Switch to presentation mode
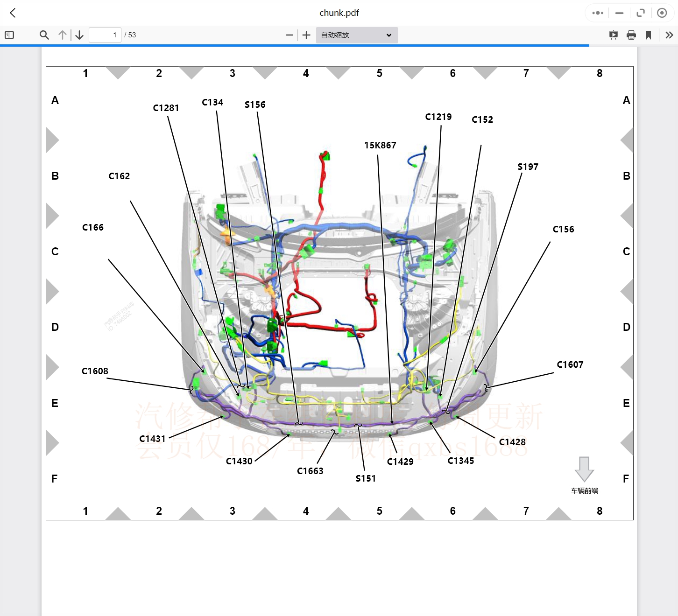678x616 pixels. coord(614,35)
